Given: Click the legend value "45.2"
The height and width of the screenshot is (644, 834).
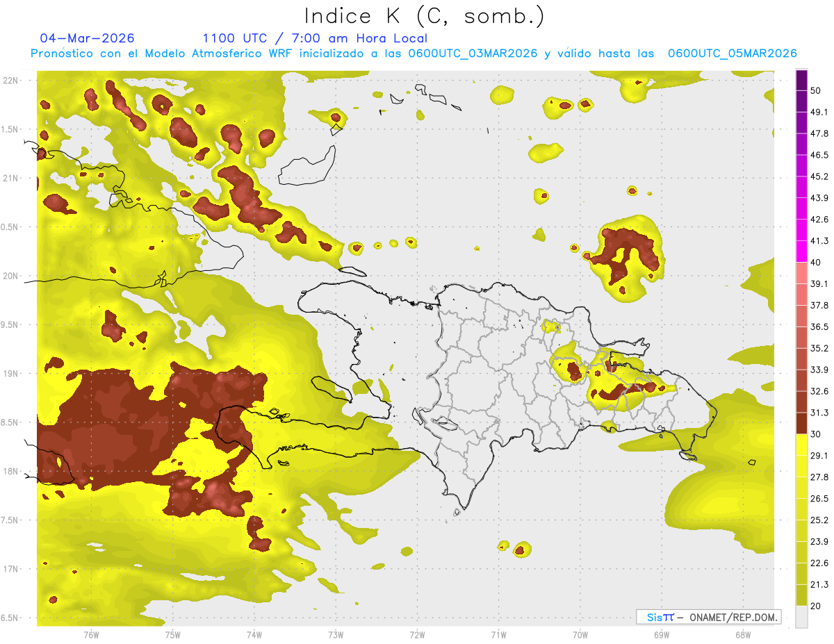Looking at the screenshot, I should tap(819, 176).
